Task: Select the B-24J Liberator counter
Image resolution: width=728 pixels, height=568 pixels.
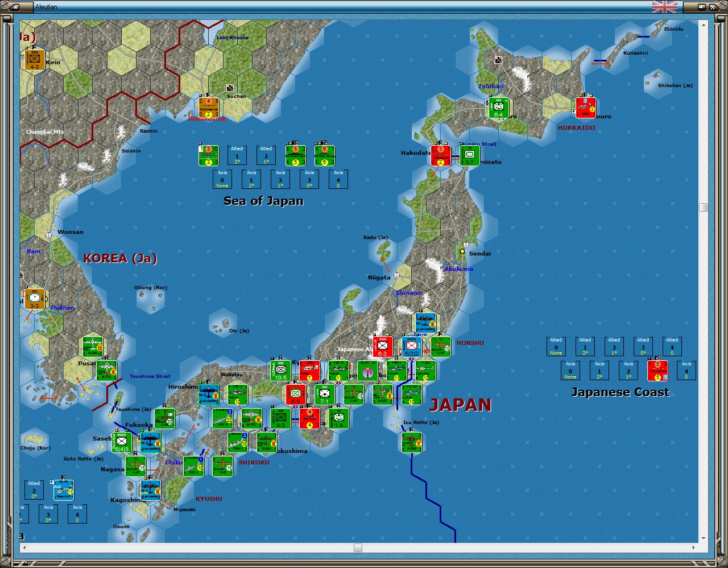Action: point(266,442)
